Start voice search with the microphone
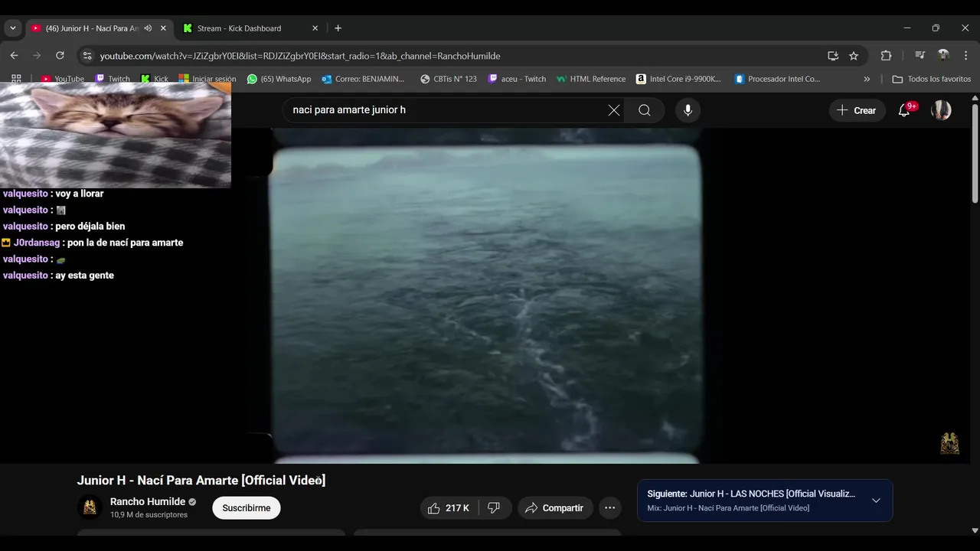The width and height of the screenshot is (980, 551). tap(688, 110)
